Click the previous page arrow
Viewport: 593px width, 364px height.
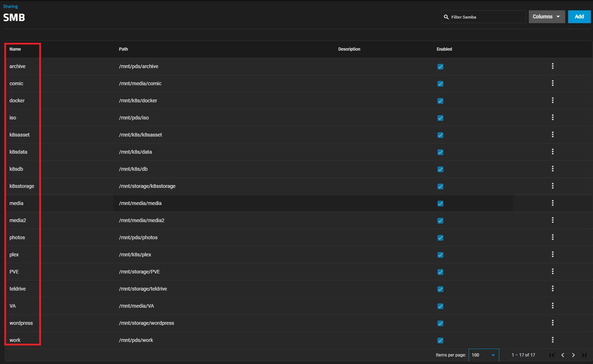coord(563,355)
